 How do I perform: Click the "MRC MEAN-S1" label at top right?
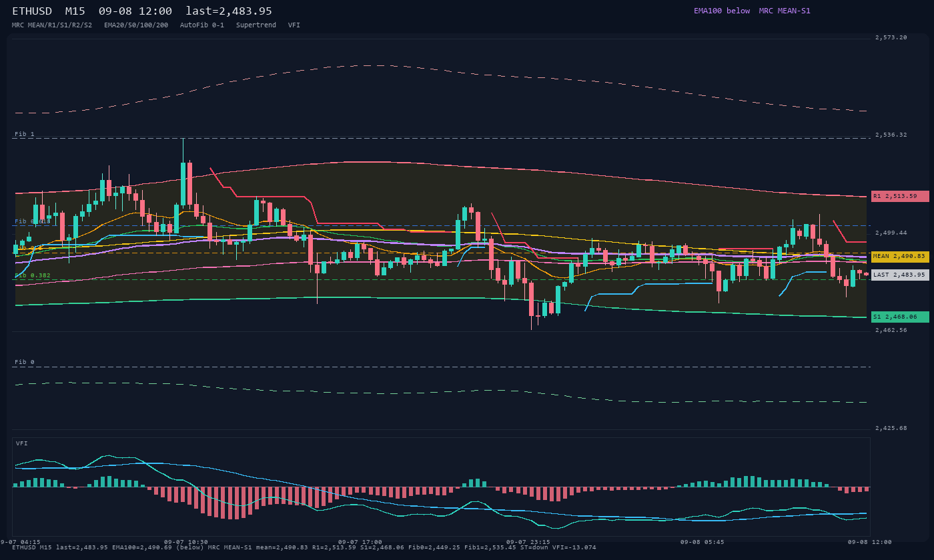click(x=785, y=11)
